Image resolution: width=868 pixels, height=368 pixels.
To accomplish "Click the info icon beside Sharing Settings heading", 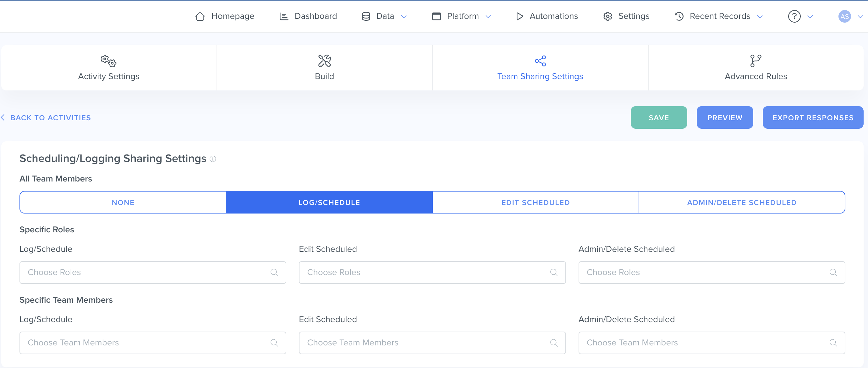I will click(213, 159).
